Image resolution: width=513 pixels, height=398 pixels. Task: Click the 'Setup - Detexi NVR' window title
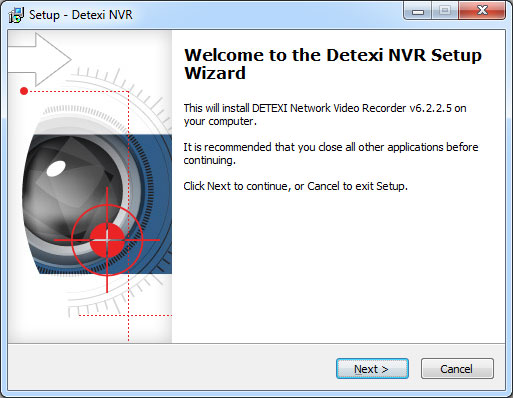(x=81, y=15)
